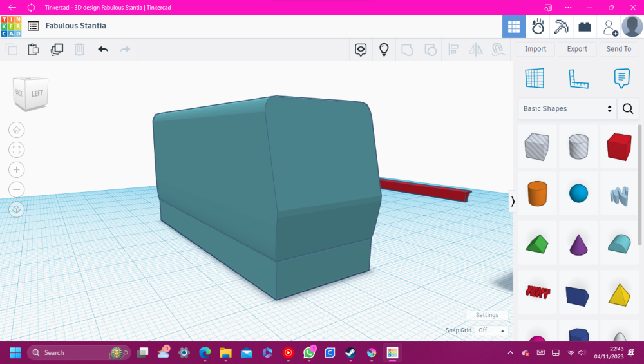This screenshot has width=644, height=364.
Task: Toggle notes visibility icon
Action: pyautogui.click(x=361, y=49)
